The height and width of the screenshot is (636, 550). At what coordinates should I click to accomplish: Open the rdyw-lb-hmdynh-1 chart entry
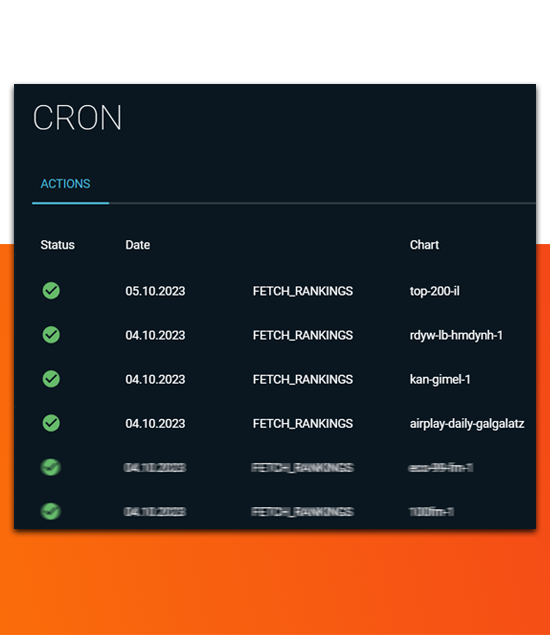coord(456,335)
